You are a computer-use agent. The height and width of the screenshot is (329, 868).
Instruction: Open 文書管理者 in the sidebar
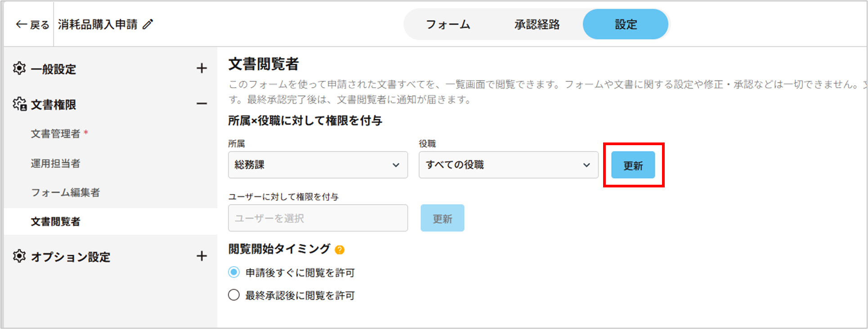coord(55,133)
